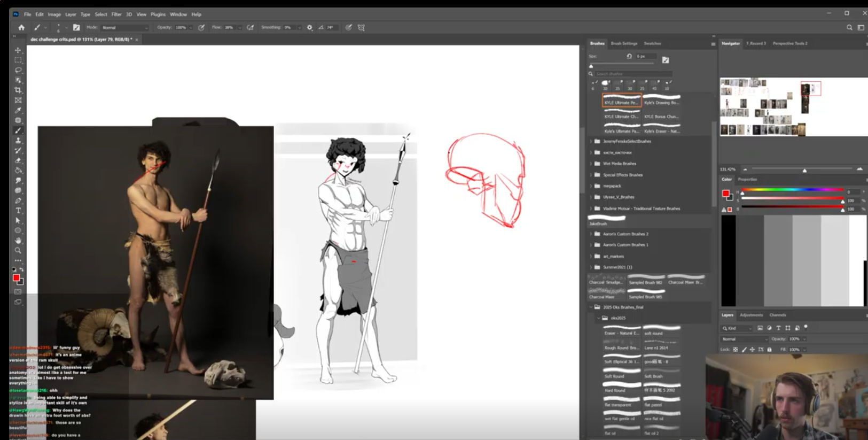Select the History Brush tool

(18, 151)
